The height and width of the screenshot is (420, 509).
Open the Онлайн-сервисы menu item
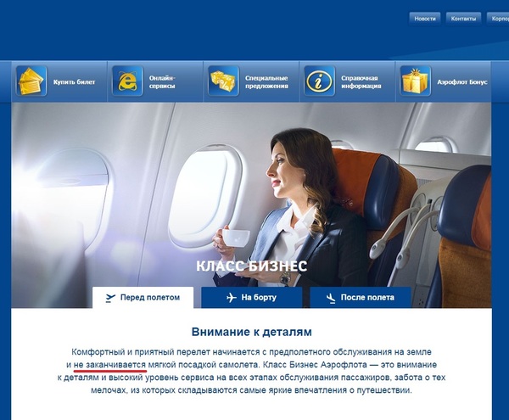[155, 81]
